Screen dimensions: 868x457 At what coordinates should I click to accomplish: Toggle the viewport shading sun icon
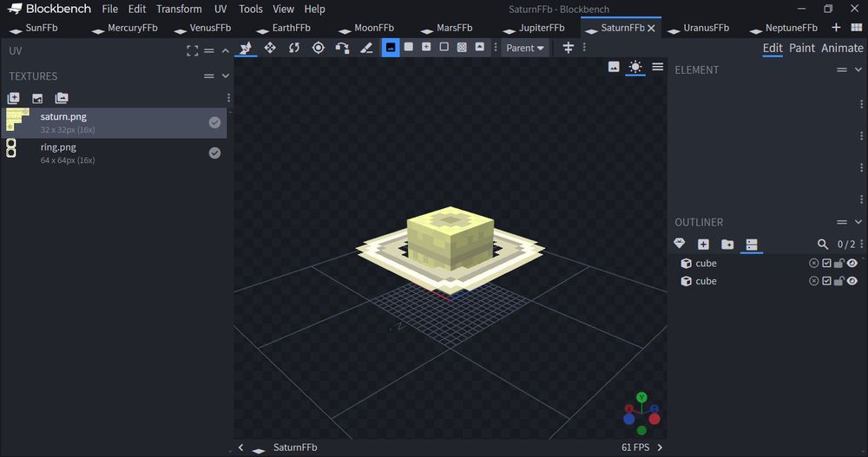point(636,67)
